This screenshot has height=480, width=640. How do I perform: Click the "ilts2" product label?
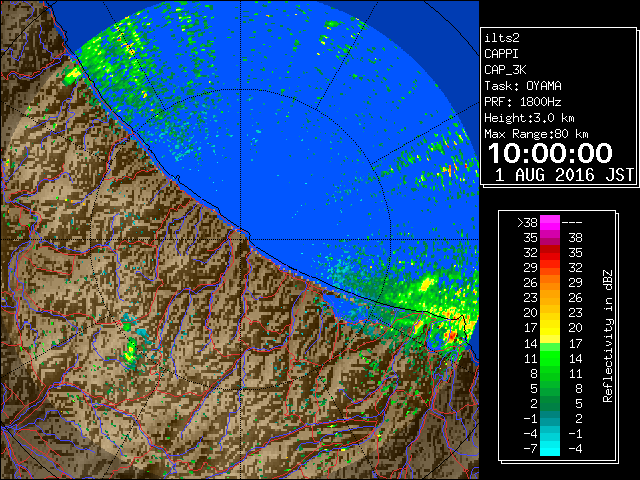coord(502,38)
